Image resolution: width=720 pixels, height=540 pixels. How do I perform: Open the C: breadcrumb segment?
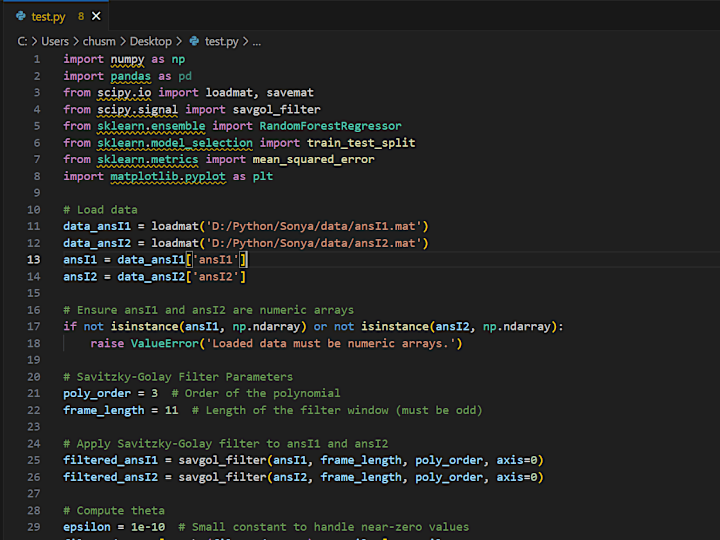coord(22,41)
